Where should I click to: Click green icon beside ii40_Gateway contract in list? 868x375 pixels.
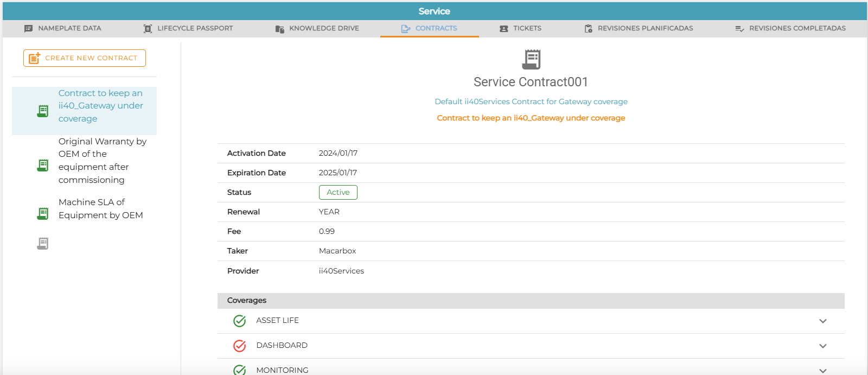43,111
